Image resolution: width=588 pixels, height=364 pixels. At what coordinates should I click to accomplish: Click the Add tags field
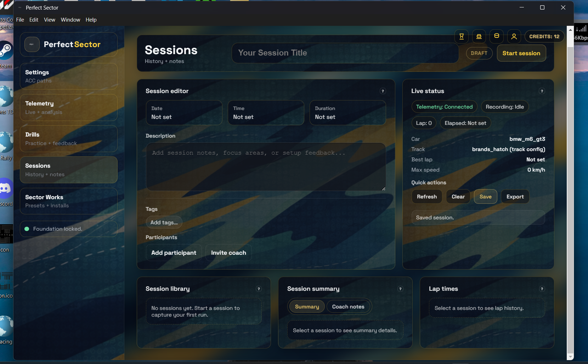pyautogui.click(x=164, y=223)
